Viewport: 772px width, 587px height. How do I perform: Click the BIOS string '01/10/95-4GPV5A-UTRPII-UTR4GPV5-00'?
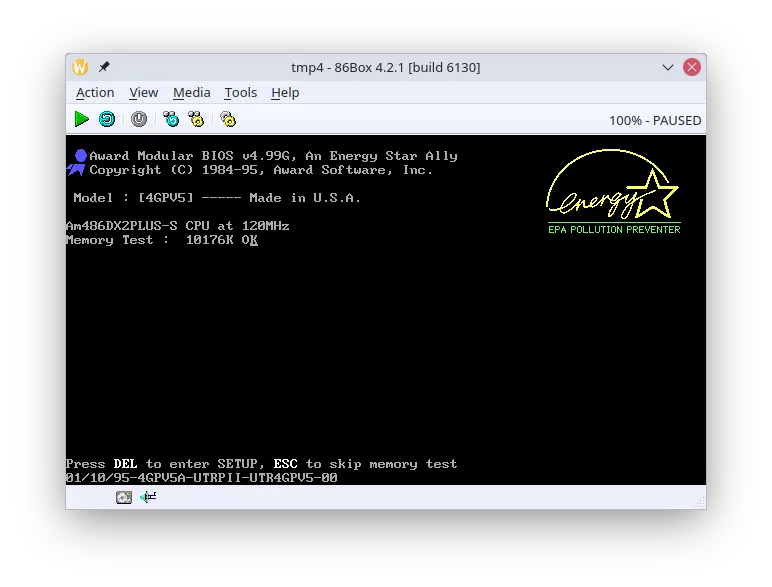pyautogui.click(x=202, y=478)
